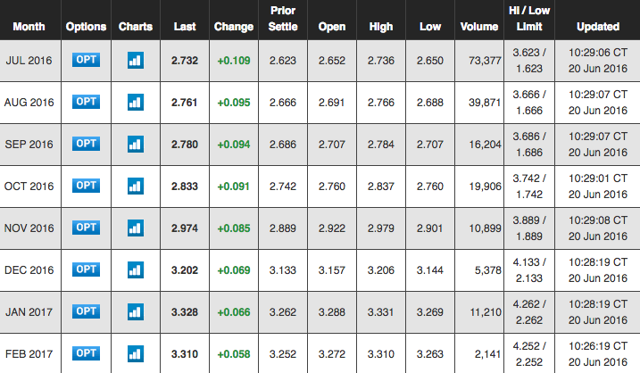Screen dimensions: 640x373
Task: Open the chart icon for JUL 2016
Action: click(136, 60)
